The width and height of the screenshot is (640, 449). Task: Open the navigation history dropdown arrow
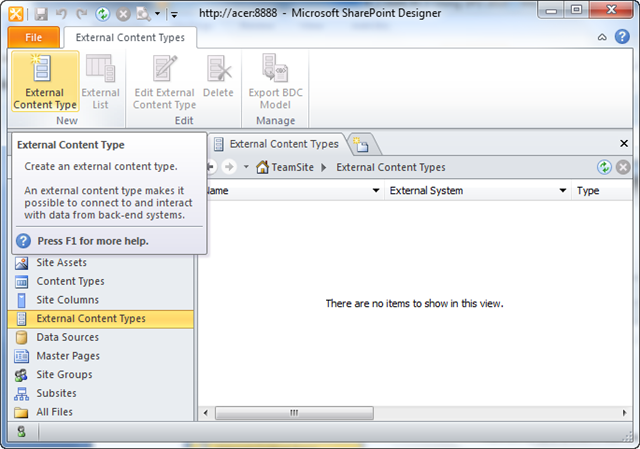pos(246,167)
